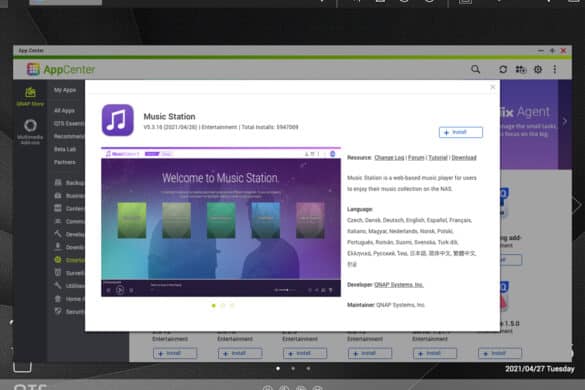Switch to third screenshot dot indicator

(x=232, y=305)
